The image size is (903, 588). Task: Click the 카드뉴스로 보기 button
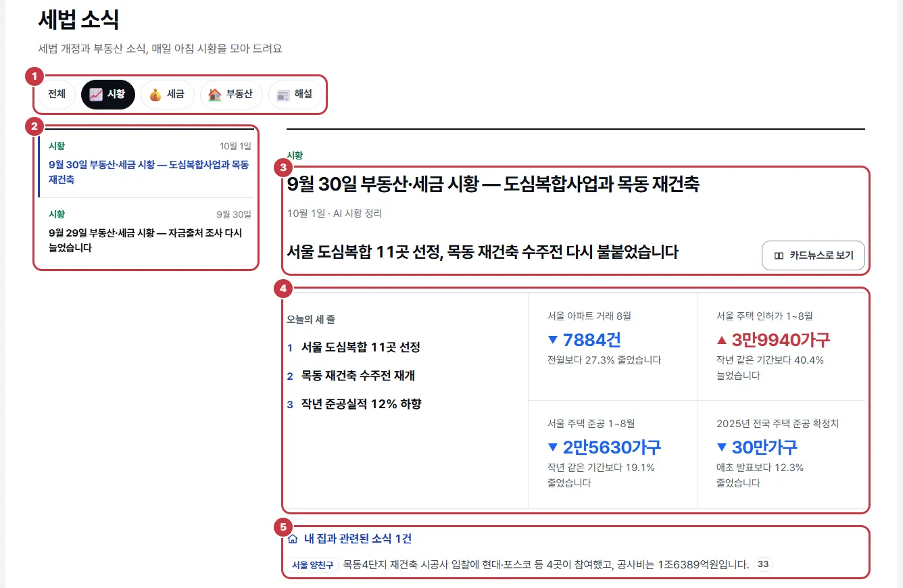tap(813, 255)
